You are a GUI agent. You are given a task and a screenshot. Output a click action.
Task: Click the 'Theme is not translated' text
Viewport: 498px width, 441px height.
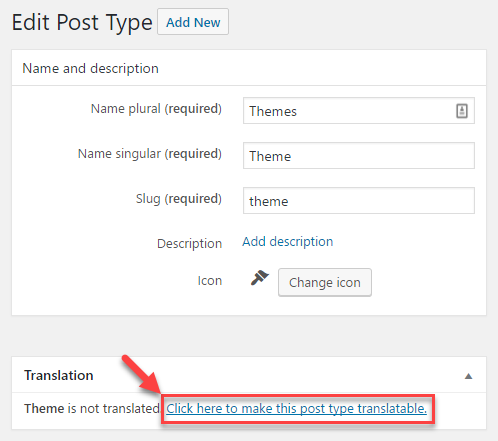(92, 409)
